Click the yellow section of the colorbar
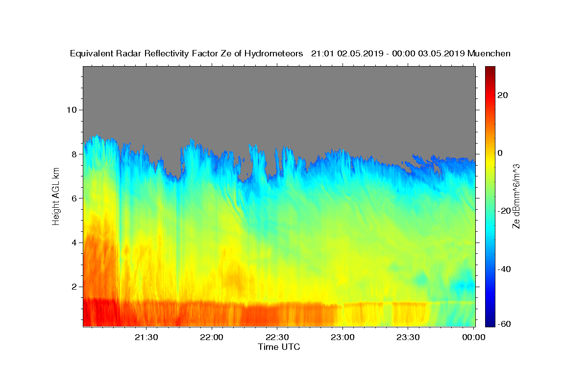The image size is (588, 392). [490, 162]
